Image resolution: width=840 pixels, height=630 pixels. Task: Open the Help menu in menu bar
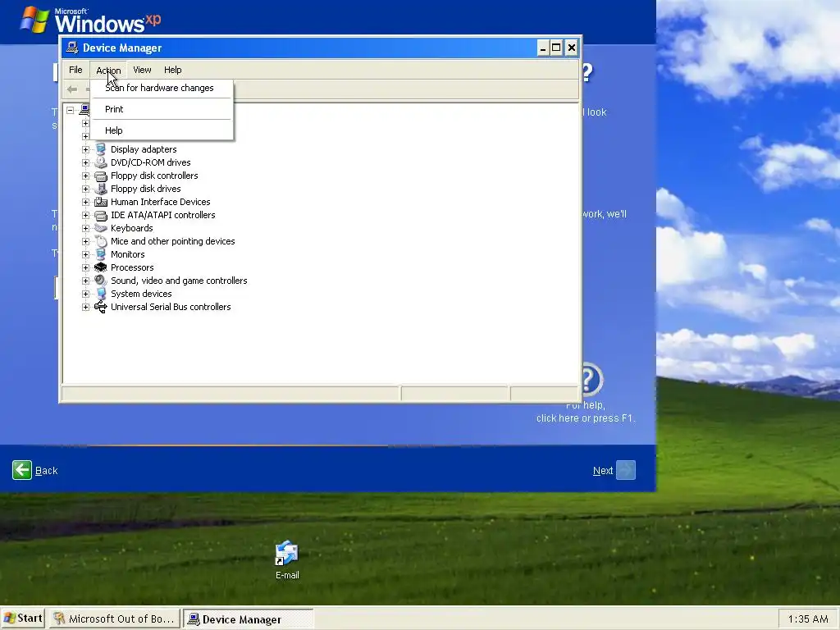[172, 70]
